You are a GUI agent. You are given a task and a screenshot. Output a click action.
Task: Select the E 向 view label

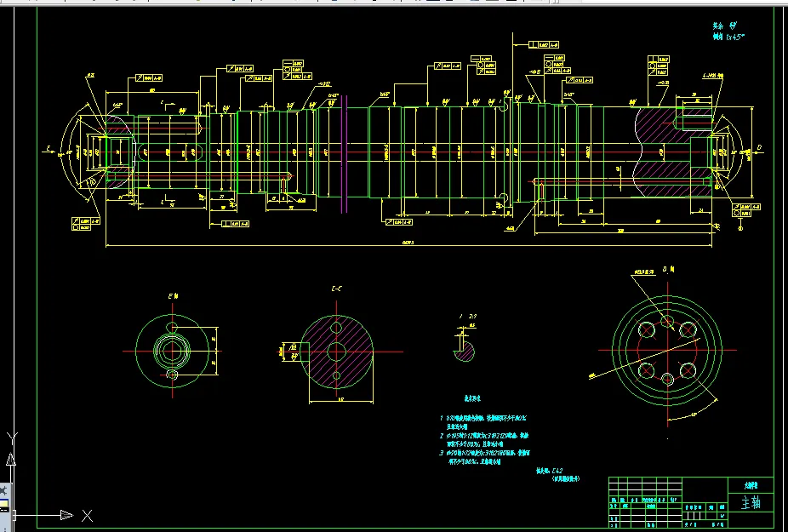(x=174, y=296)
